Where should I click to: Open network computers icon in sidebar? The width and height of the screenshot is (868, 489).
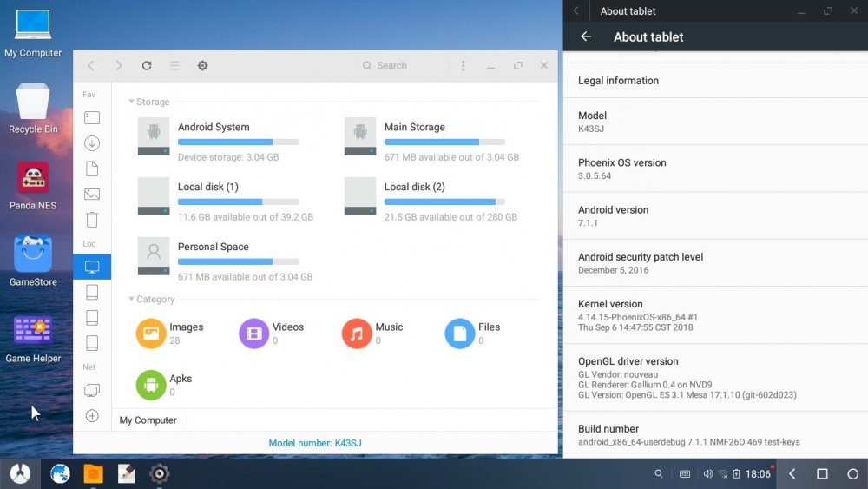click(x=92, y=390)
